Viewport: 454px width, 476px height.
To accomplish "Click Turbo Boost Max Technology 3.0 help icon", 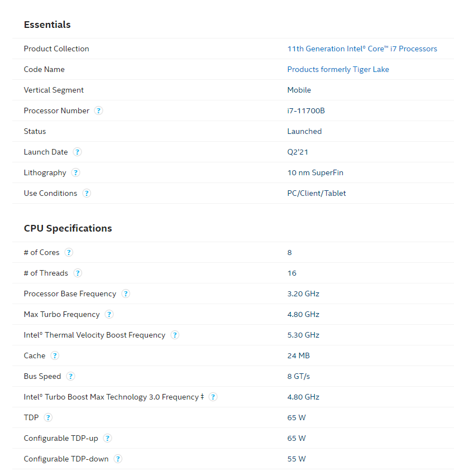I will pyautogui.click(x=213, y=397).
